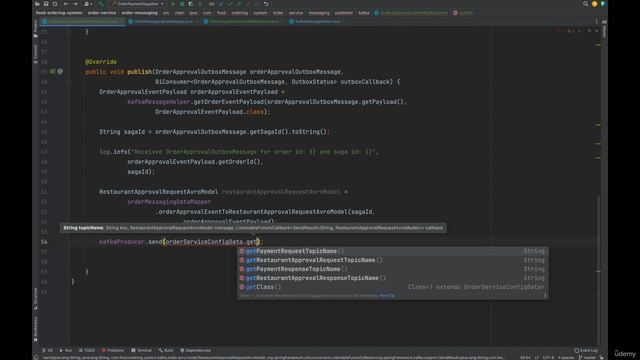The width and height of the screenshot is (640, 360).
Task: Open the Structure tool window sidebar button
Action: (36, 299)
